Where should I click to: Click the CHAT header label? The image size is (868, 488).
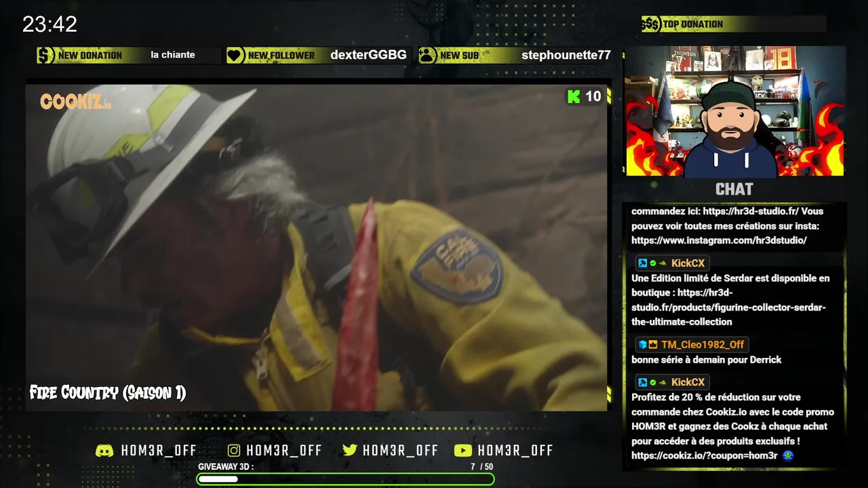tap(734, 189)
